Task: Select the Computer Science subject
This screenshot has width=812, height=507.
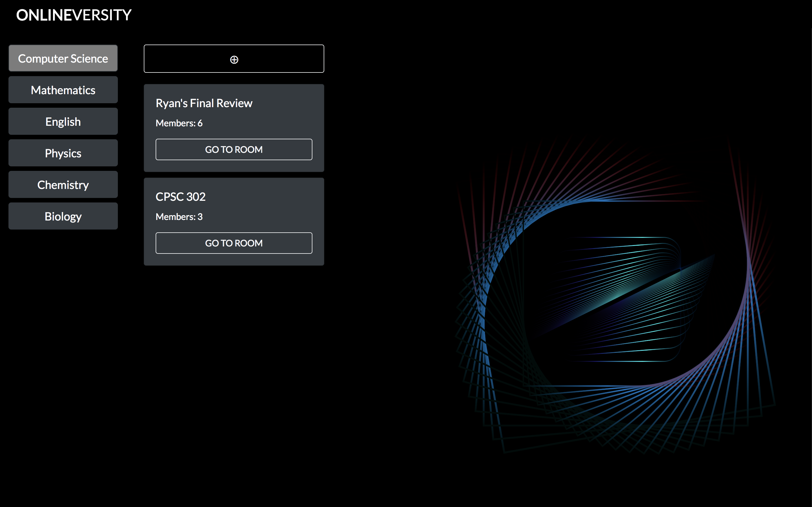Action: click(x=63, y=58)
